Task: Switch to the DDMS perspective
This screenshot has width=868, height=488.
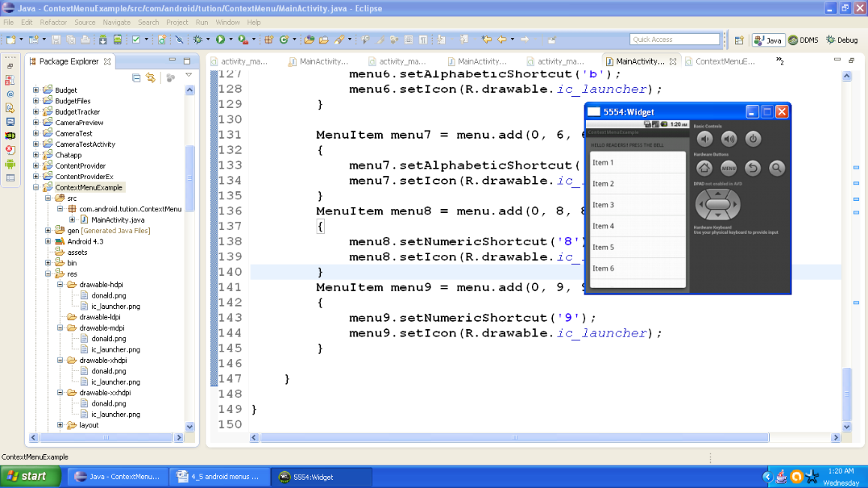Action: [803, 40]
